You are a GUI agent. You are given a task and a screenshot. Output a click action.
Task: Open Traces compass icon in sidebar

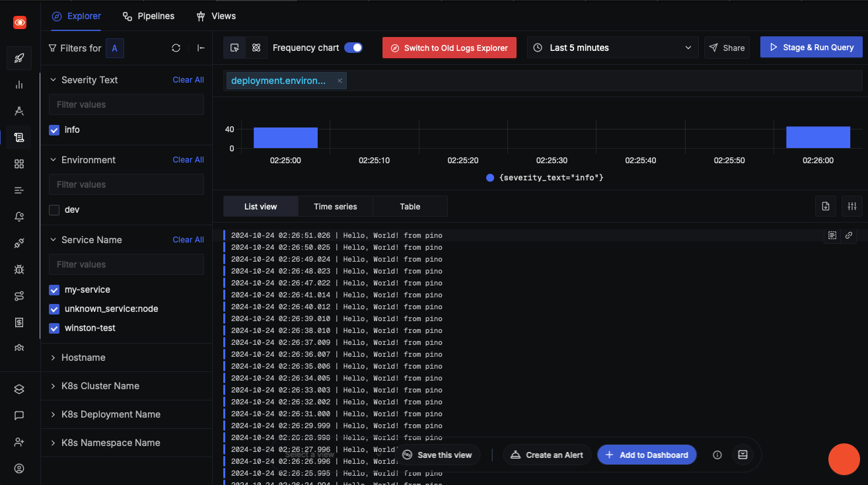(19, 111)
